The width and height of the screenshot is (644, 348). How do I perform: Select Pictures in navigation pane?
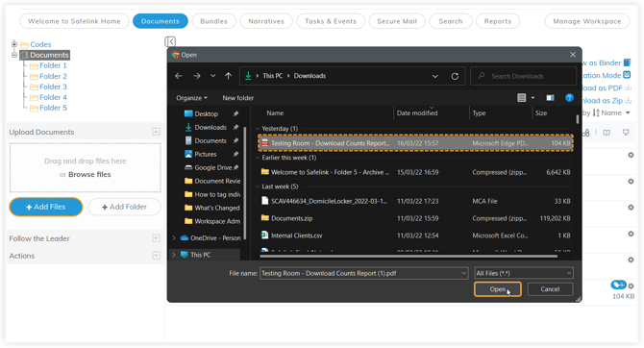206,154
